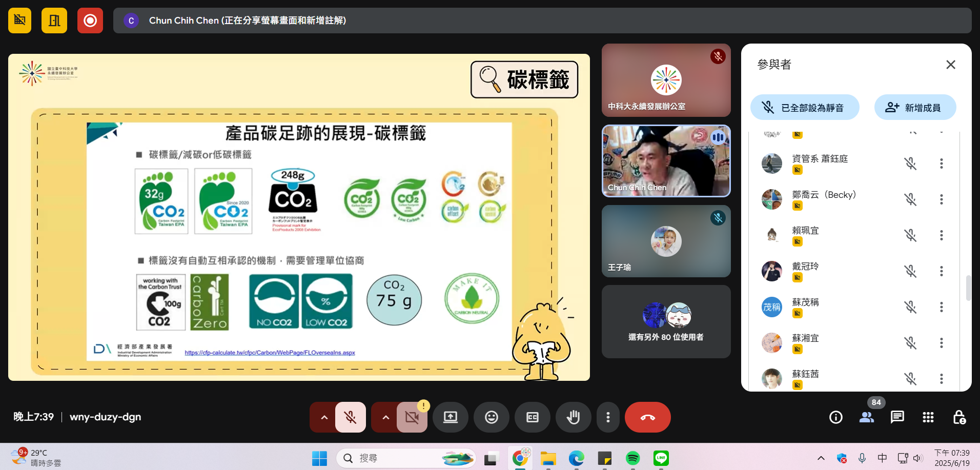
Task: Open the chat messages panel
Action: click(897, 417)
